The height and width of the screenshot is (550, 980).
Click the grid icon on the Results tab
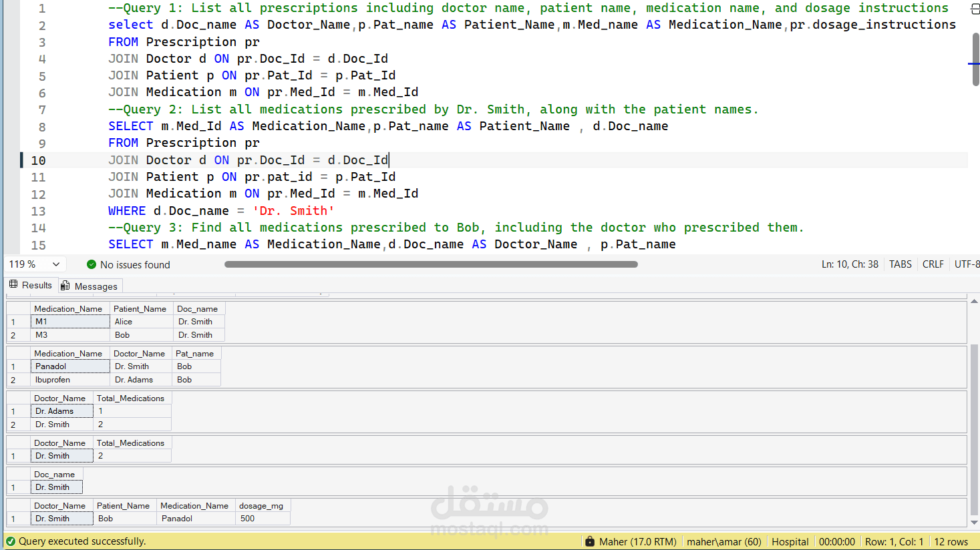pyautogui.click(x=15, y=285)
